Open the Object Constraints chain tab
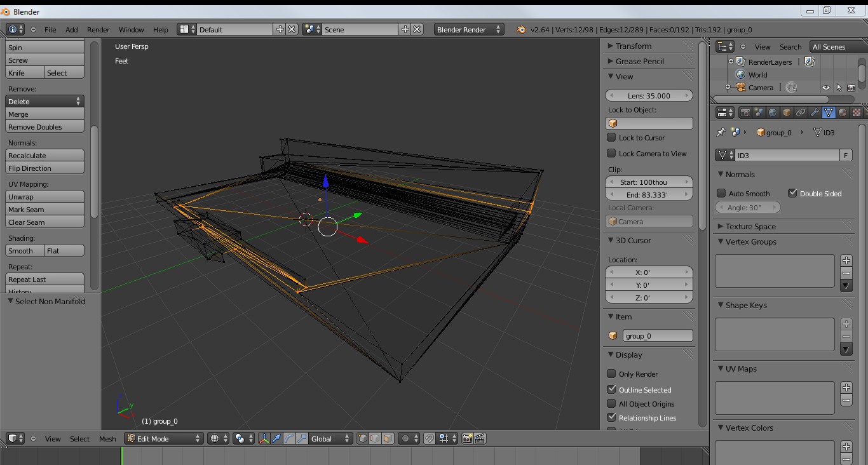Viewport: 868px width, 465px height. [x=801, y=112]
